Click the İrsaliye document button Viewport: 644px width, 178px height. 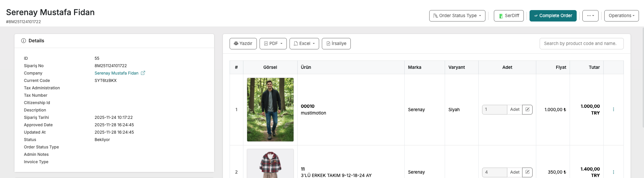coord(336,44)
